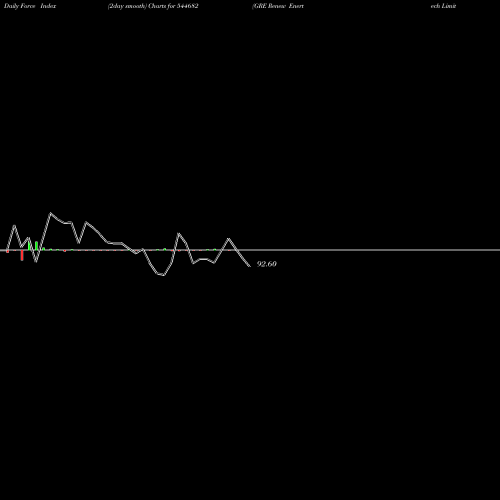Click the '(2day smooth) Charts for 544682' text
Viewport: 500px width, 500px height.
153,6
